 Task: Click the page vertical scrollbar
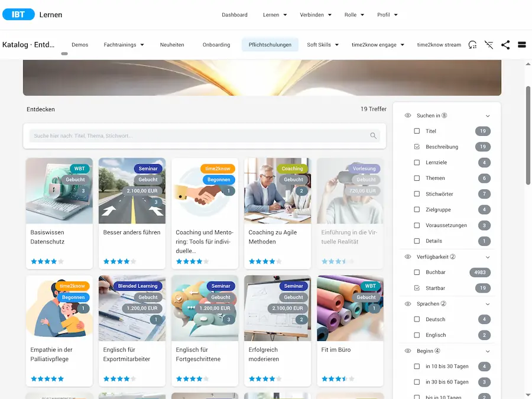coord(528,136)
